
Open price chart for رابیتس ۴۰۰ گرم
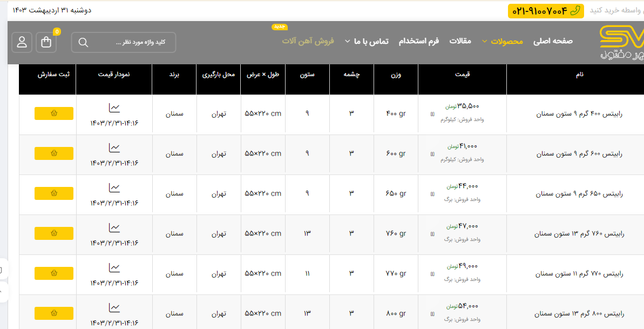point(114,108)
